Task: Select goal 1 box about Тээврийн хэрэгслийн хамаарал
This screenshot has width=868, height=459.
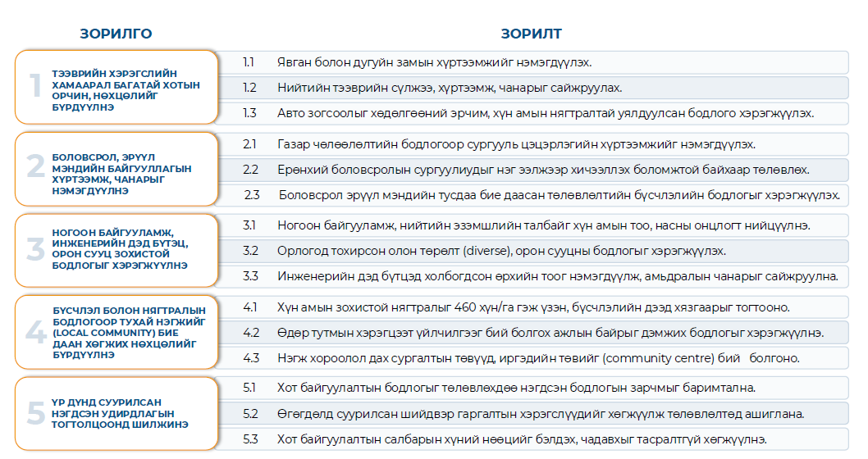Action: [116, 86]
